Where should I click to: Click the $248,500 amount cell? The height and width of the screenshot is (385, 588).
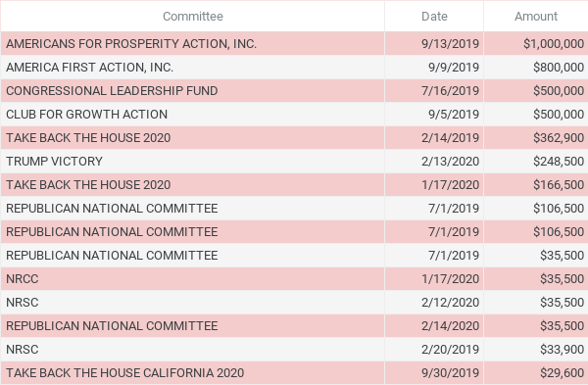pos(536,162)
